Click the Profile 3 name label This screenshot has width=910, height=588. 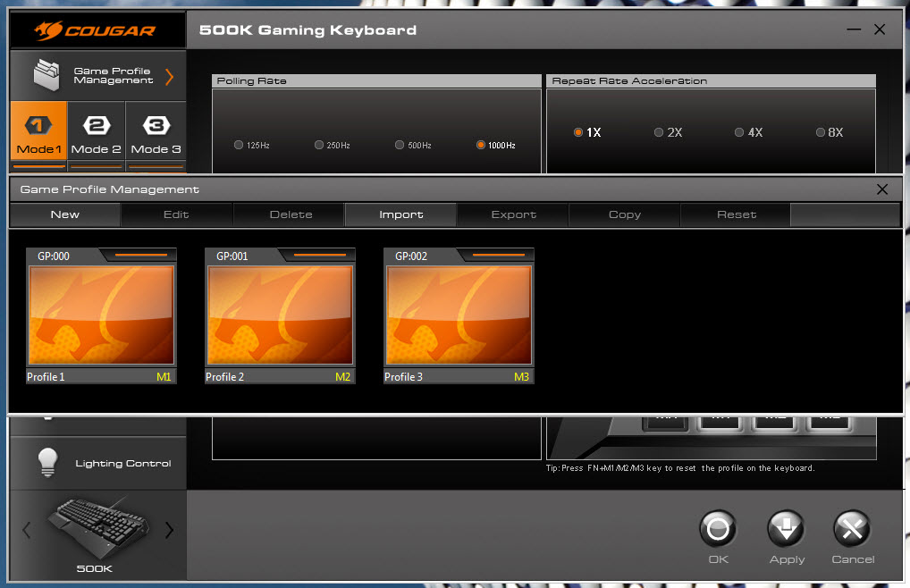pos(403,377)
